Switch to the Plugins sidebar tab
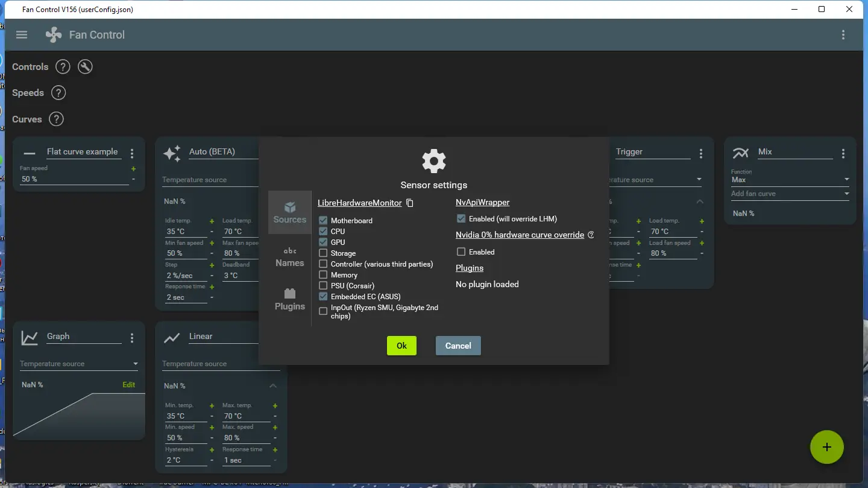 290,300
